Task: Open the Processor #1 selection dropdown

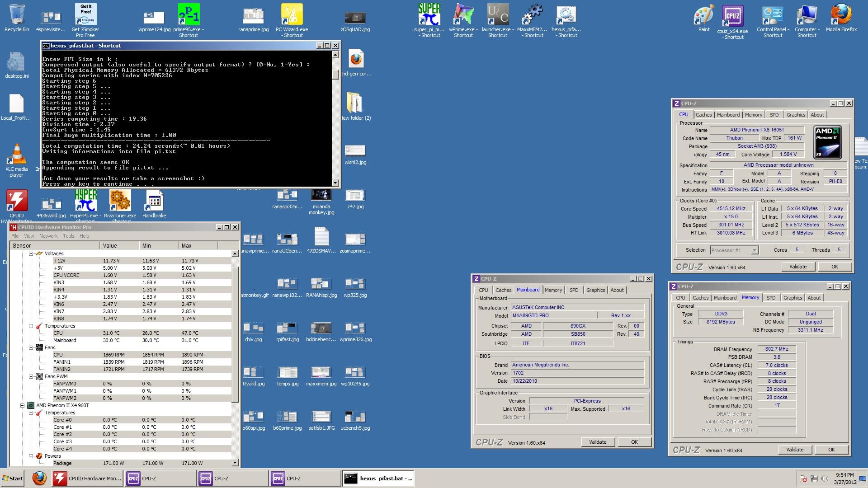Action: pyautogui.click(x=754, y=250)
